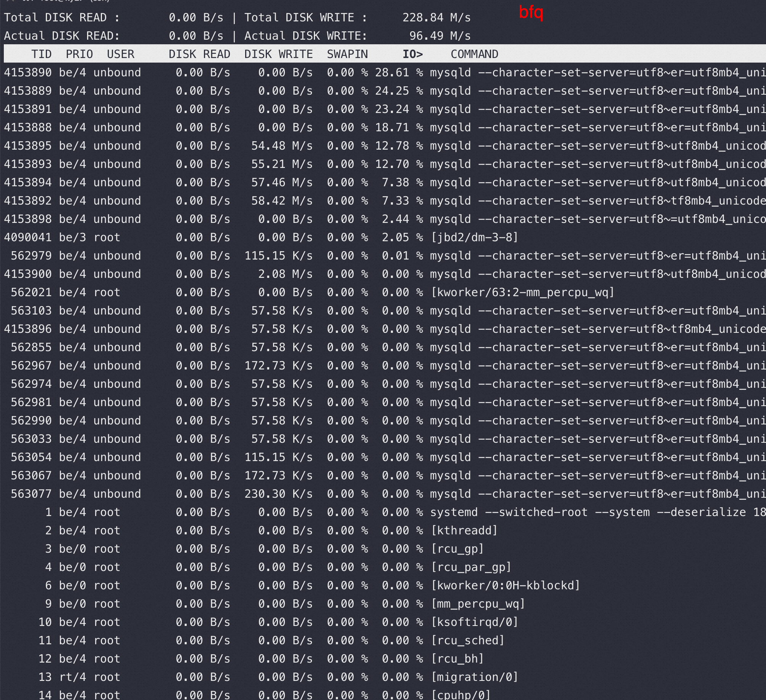Click the [mm_percpu_wq] command for TID 9
Viewport: 766px width, 700px height.
click(x=478, y=604)
